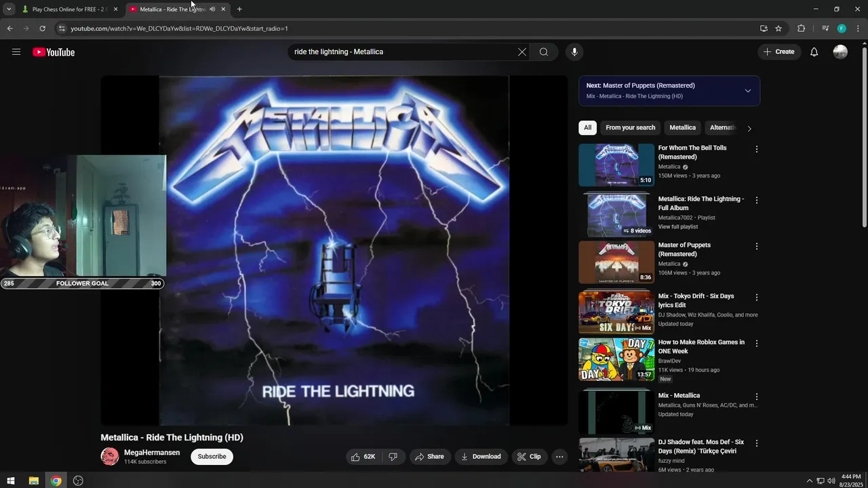The width and height of the screenshot is (868, 488).
Task: Open How to Make Roblox Games thumbnail
Action: click(616, 359)
